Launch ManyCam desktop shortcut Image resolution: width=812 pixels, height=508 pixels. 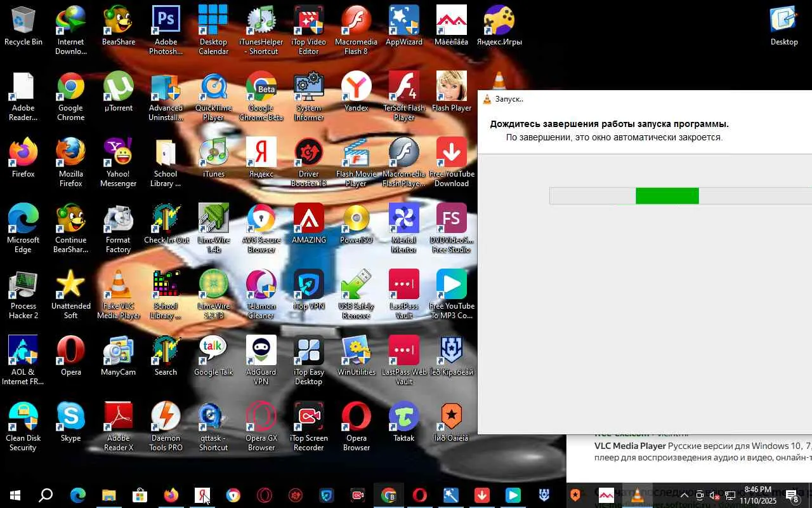pos(119,357)
